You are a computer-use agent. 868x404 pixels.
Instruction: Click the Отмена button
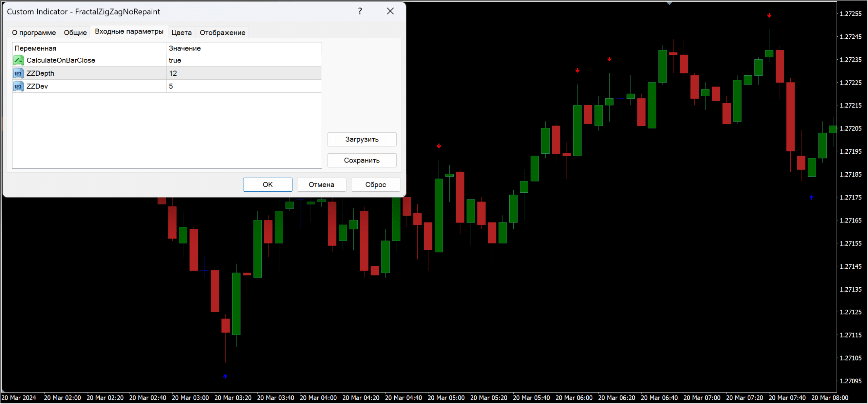[x=321, y=185]
